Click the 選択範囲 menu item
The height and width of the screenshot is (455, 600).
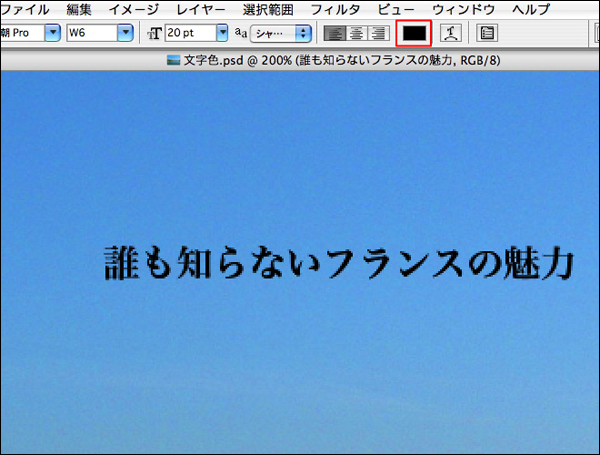point(268,9)
